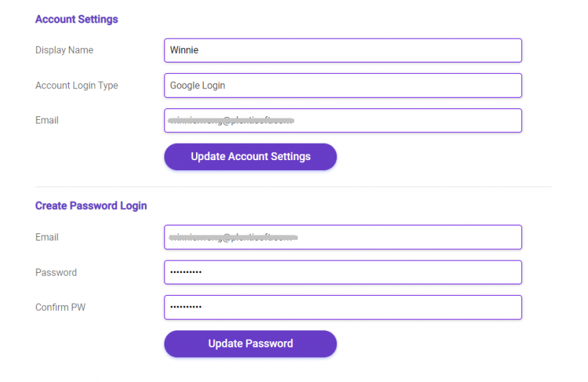Focus the Password input field
The width and height of the screenshot is (588, 382).
pos(342,272)
